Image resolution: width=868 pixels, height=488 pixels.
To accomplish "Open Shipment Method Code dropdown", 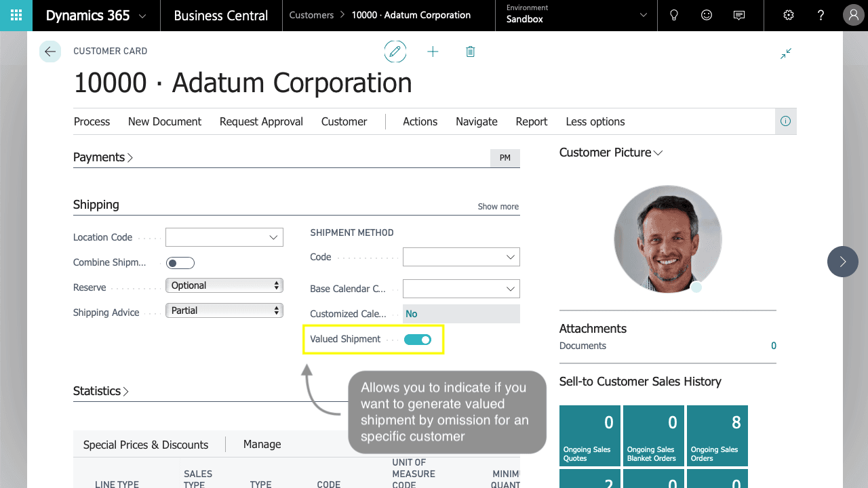I will click(x=461, y=257).
